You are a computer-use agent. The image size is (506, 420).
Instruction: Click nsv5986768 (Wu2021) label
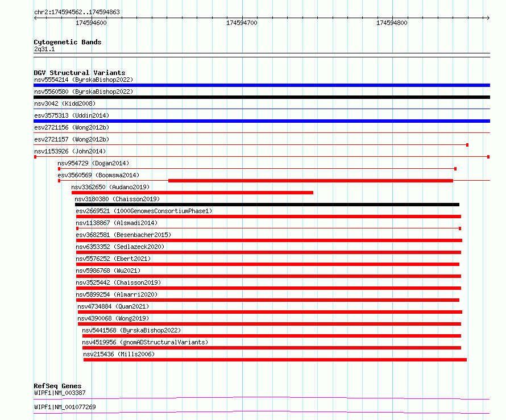[x=108, y=271]
